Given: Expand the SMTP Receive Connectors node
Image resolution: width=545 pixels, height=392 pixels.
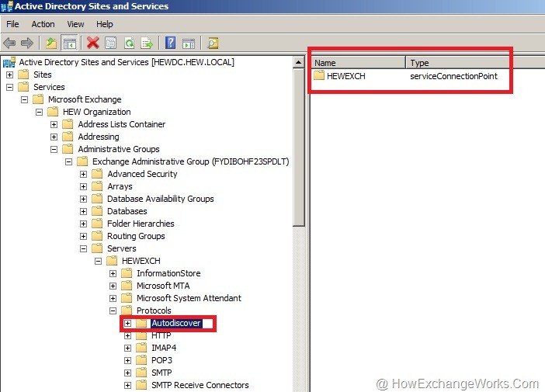Looking at the screenshot, I should click(x=127, y=385).
